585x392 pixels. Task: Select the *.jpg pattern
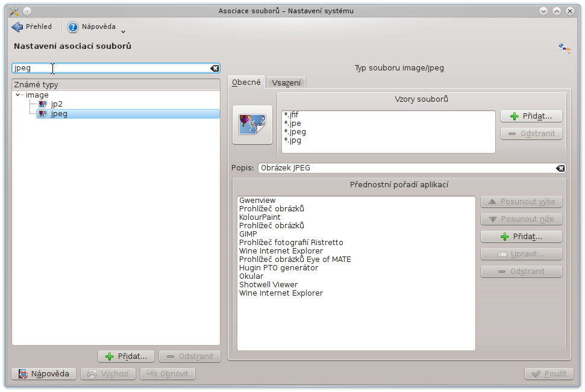tap(293, 140)
